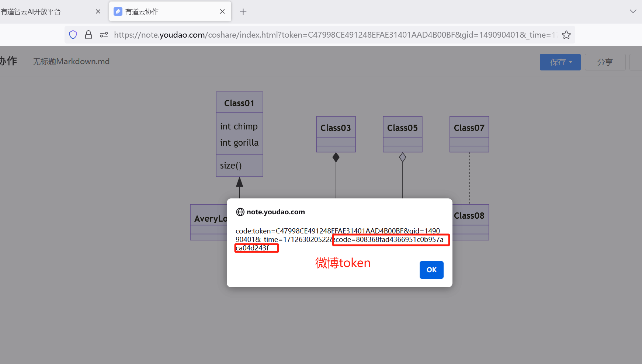Click the globe icon in alert dialog
The width and height of the screenshot is (642, 364).
(x=240, y=212)
